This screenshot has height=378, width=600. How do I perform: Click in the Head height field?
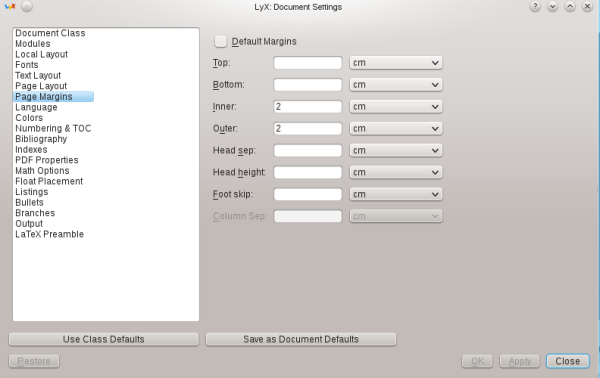tap(308, 172)
